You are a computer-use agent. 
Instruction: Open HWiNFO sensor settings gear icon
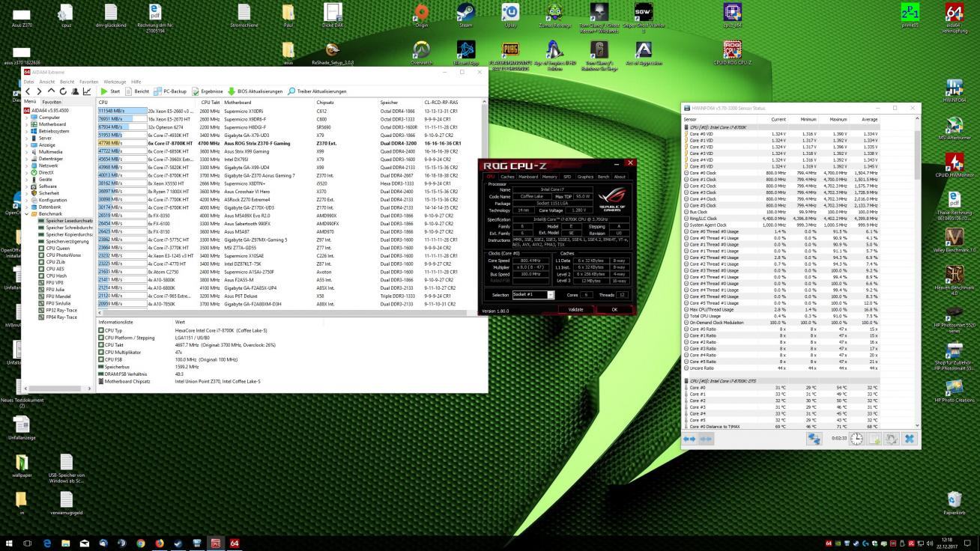tap(892, 439)
